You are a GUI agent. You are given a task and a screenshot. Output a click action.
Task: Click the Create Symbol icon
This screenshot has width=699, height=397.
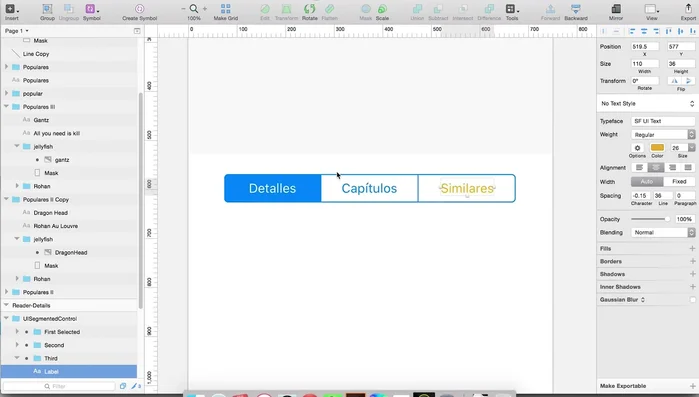(140, 9)
